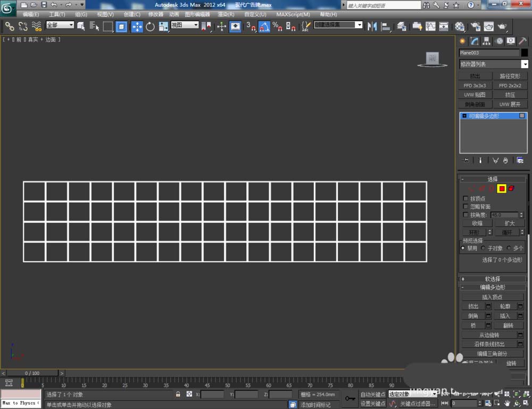532x409 pixels.
Task: Click Configure Modifier Sets icon
Action: [x=520, y=160]
